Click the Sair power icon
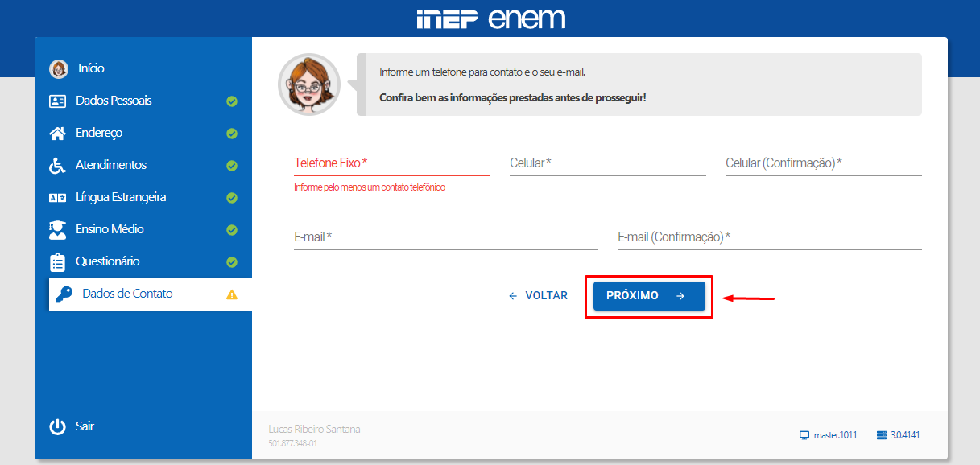 click(57, 426)
